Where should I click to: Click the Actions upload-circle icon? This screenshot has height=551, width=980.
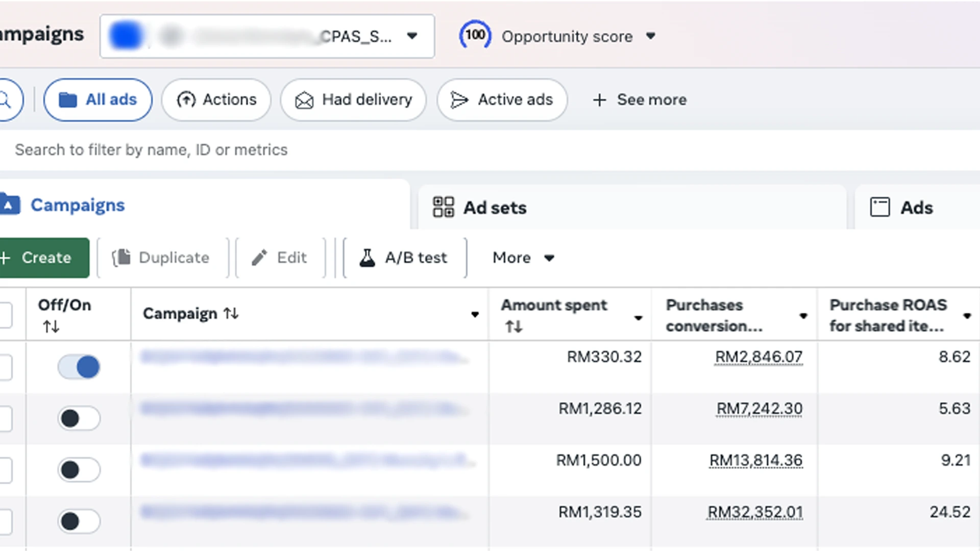click(186, 99)
